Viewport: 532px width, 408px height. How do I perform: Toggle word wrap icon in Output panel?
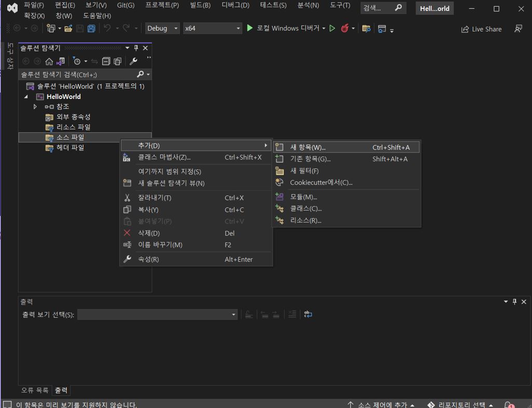coord(307,314)
